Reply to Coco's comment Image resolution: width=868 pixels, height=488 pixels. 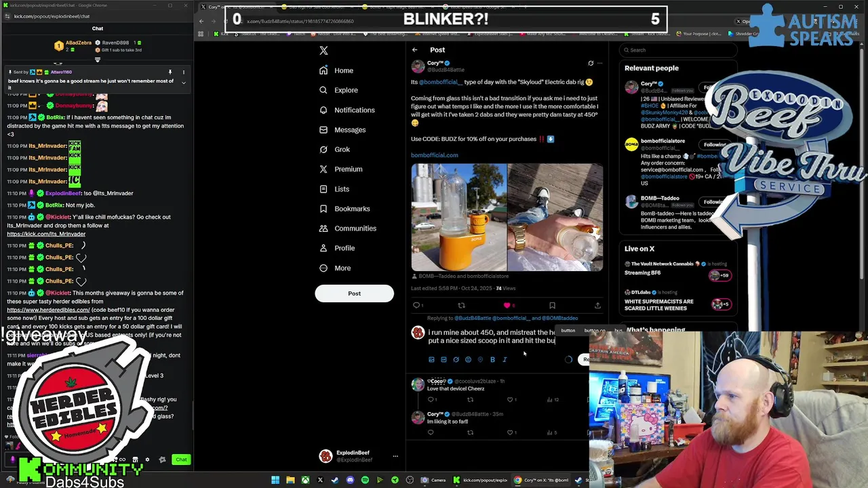(430, 400)
